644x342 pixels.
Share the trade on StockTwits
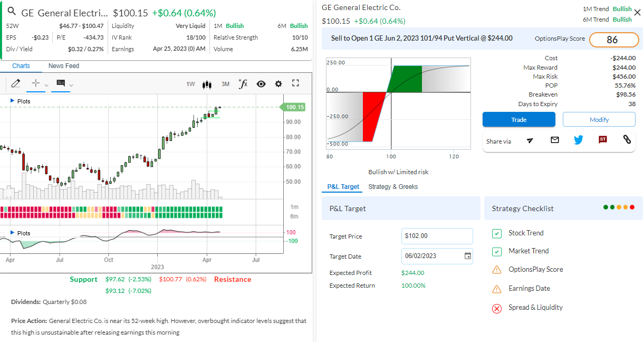pyautogui.click(x=603, y=140)
